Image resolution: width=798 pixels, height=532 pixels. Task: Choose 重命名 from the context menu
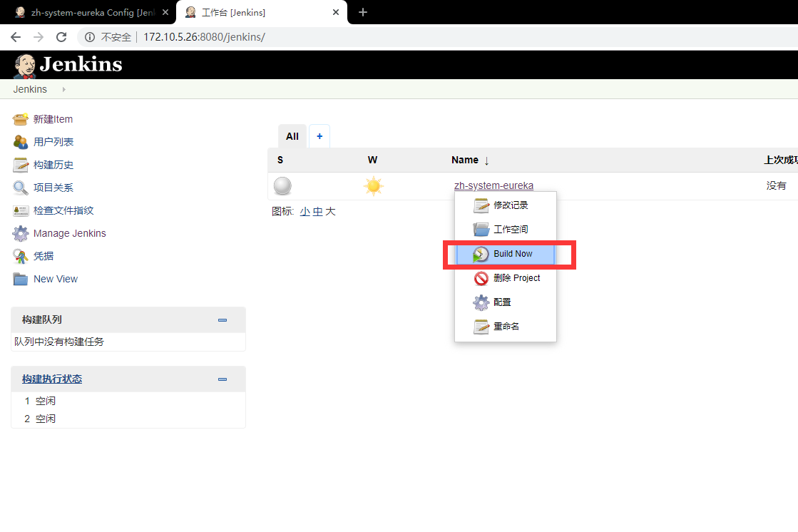[x=506, y=327]
